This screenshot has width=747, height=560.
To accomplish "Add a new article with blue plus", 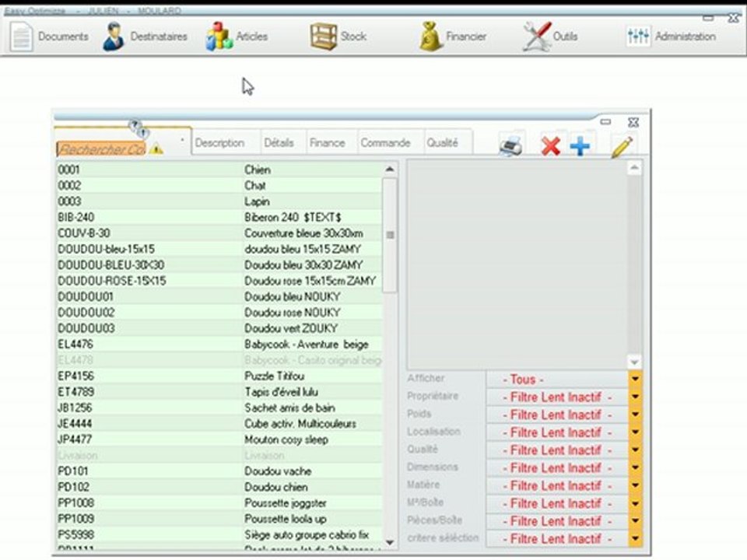I will click(x=580, y=145).
